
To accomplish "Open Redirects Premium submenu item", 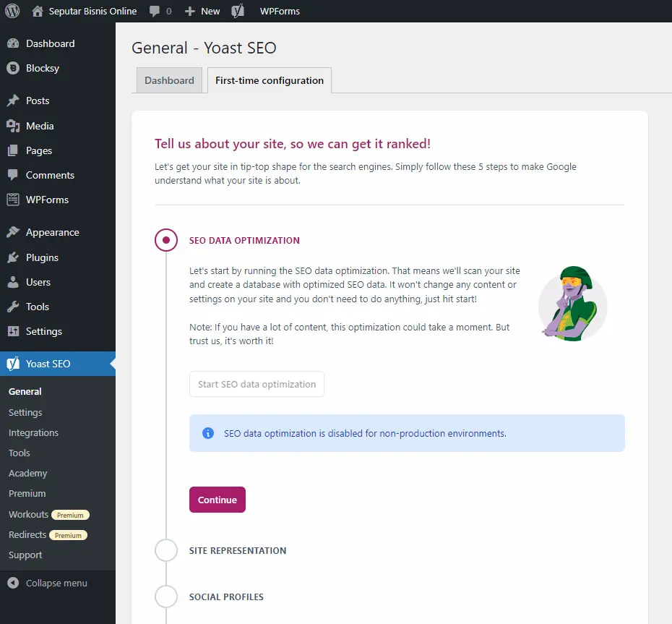I will (48, 534).
